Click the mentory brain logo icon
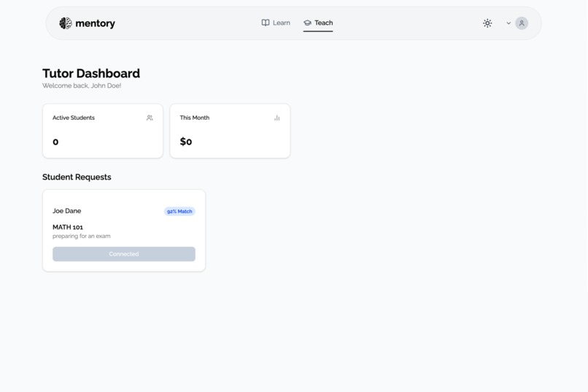The height and width of the screenshot is (392, 588). tap(66, 23)
